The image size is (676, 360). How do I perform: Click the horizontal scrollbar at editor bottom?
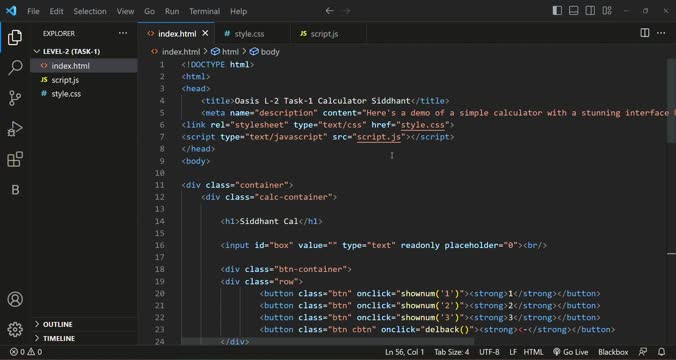click(x=328, y=341)
